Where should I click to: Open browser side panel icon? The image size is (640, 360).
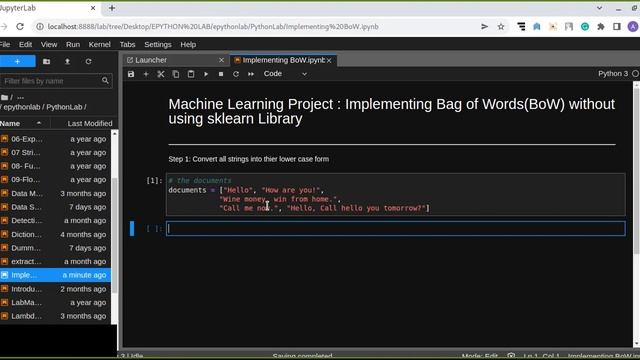point(617,27)
